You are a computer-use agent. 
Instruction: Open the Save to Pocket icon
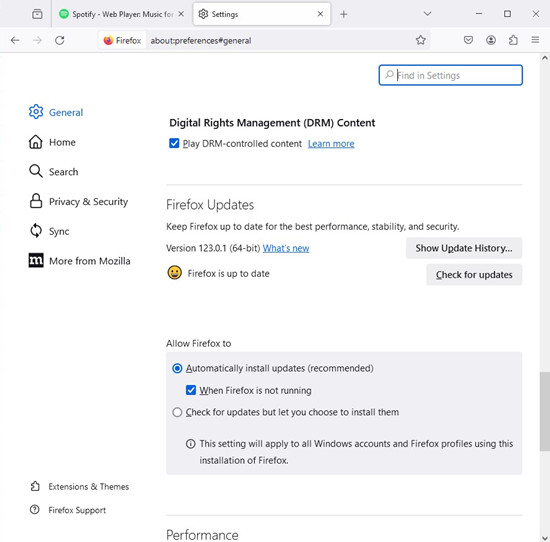468,40
